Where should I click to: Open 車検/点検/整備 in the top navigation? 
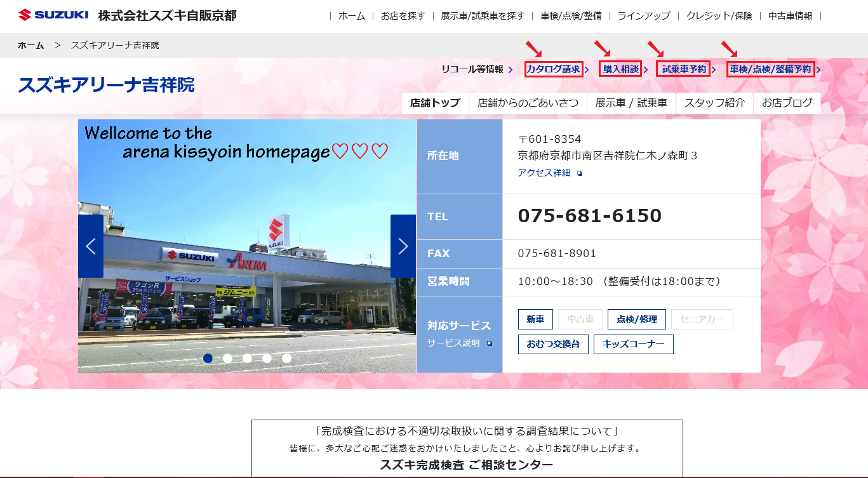point(571,16)
